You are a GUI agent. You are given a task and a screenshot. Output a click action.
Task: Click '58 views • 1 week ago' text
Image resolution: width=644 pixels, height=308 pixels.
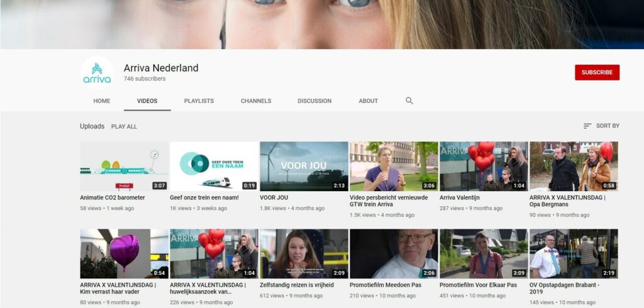tap(107, 208)
